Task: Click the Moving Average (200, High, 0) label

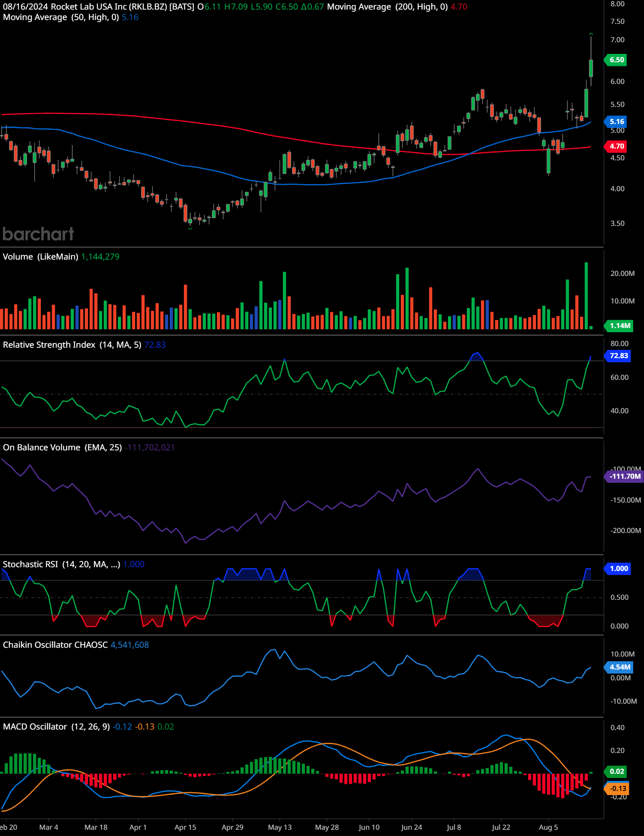Action: point(387,7)
